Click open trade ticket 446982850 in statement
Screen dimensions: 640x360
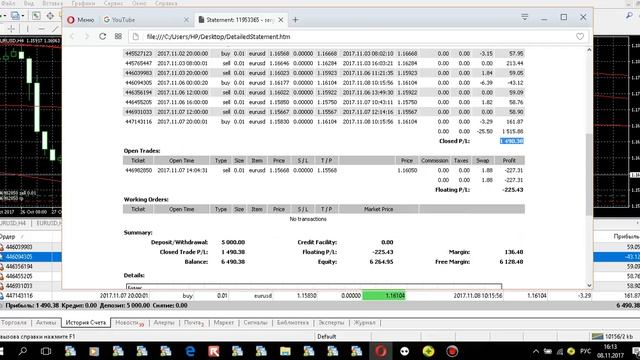(x=138, y=170)
